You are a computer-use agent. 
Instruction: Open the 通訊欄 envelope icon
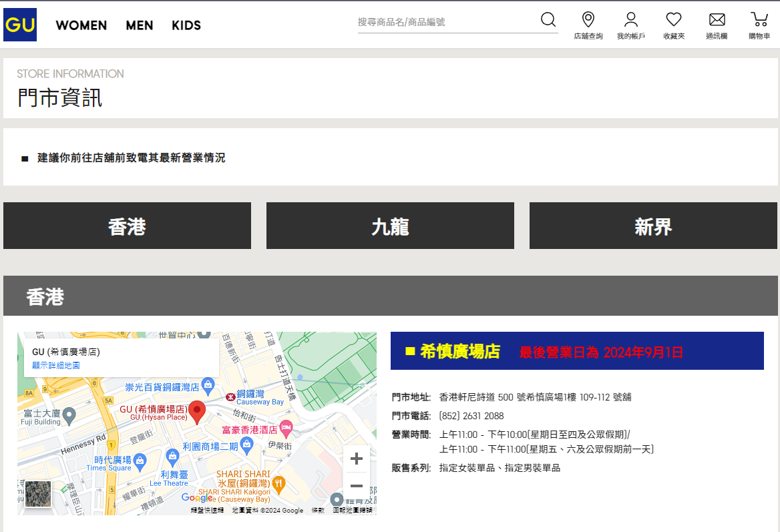(x=717, y=19)
